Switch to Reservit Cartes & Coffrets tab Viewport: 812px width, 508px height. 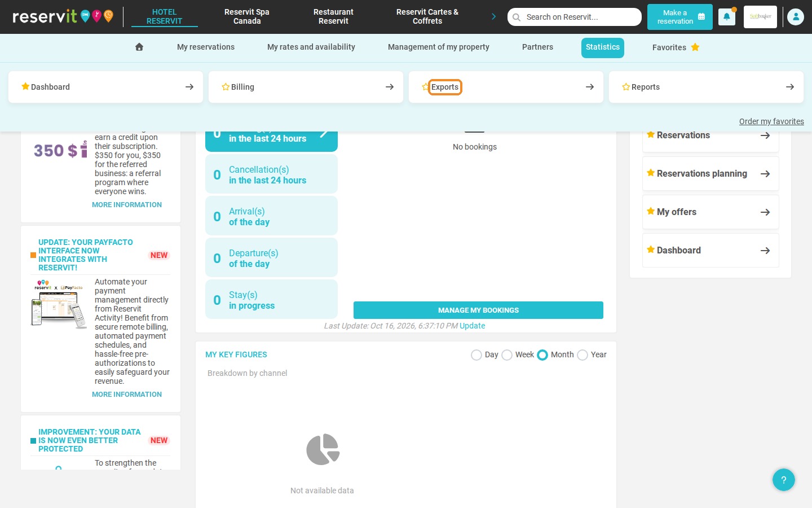[x=427, y=16]
